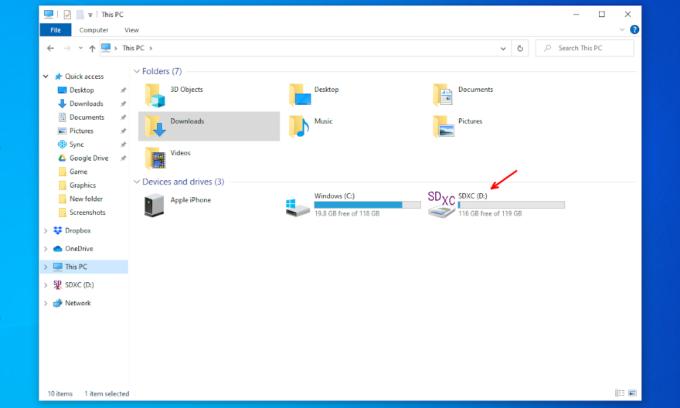Expand Dropbox in navigation pane
This screenshot has height=408, width=680.
pyautogui.click(x=46, y=231)
